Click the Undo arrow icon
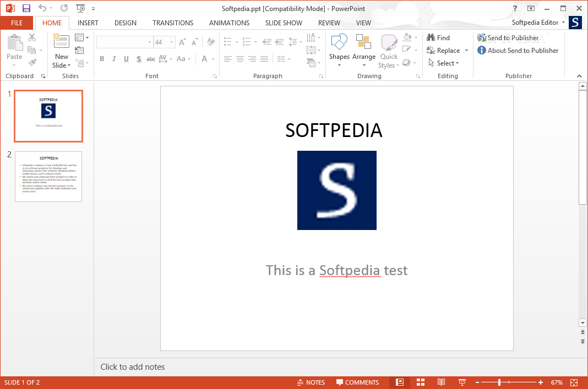 coord(42,8)
